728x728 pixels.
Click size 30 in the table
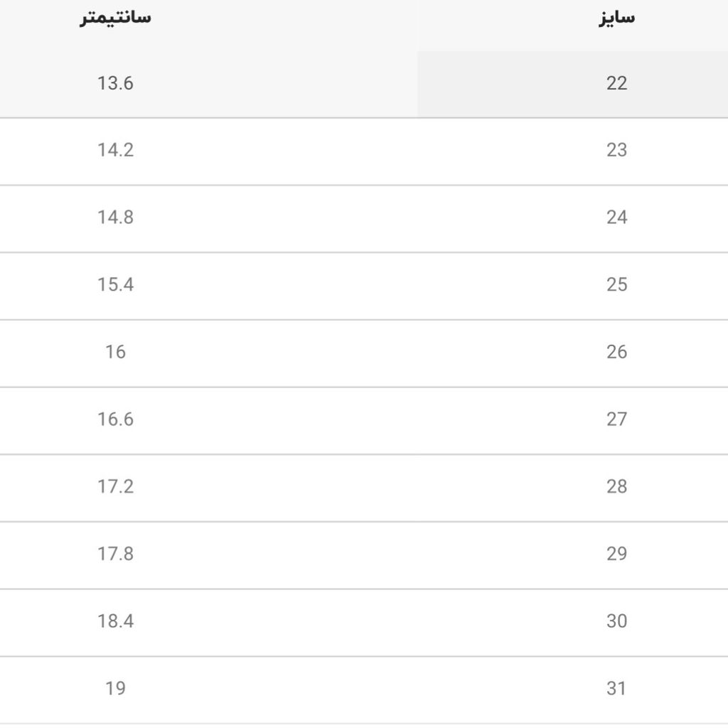pyautogui.click(x=616, y=621)
